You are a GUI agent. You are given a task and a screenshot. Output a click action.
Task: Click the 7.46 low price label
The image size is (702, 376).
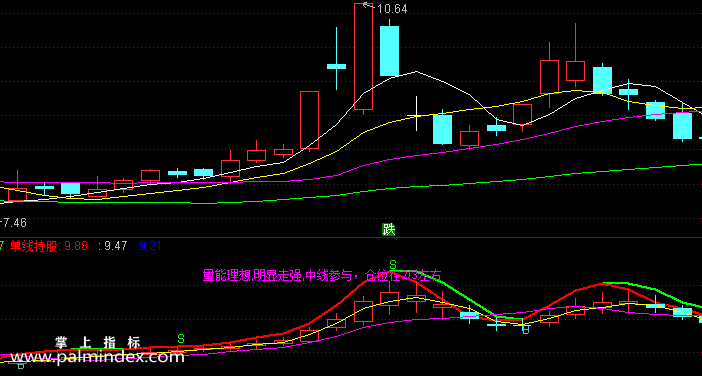[13, 222]
